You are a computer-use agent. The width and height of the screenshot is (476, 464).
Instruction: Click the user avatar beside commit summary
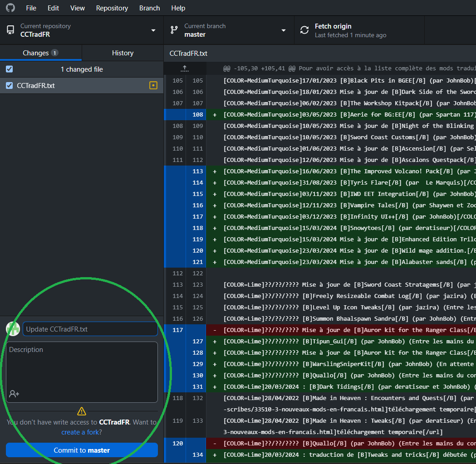point(13,329)
